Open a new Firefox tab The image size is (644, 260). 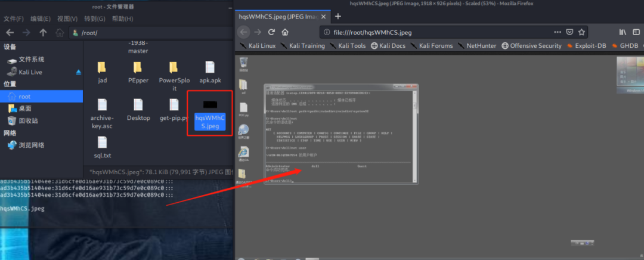click(338, 17)
